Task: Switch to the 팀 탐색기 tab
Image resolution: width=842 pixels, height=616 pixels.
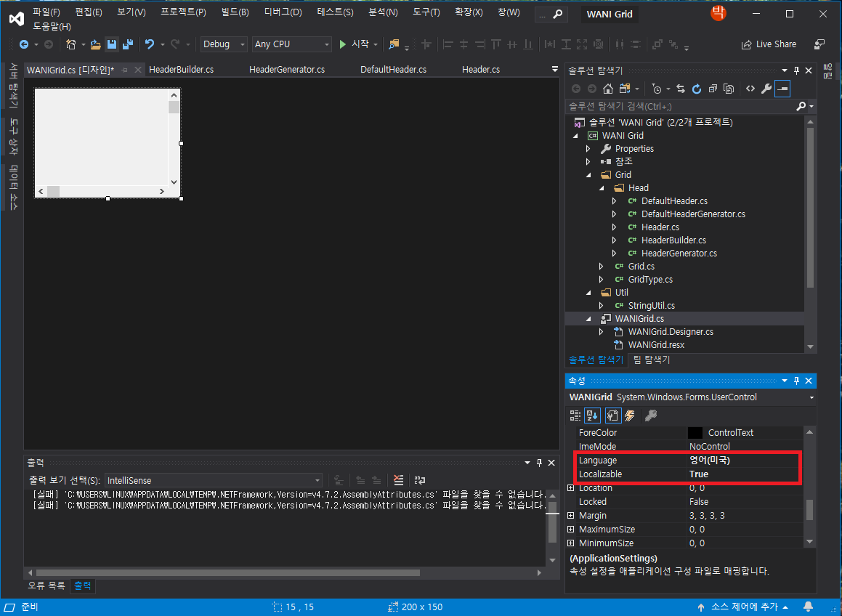Action: 652,360
